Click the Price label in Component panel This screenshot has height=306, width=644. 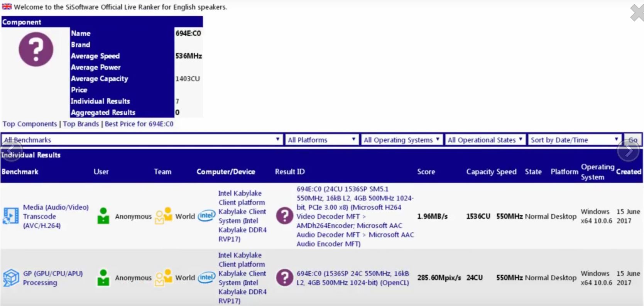(x=79, y=90)
